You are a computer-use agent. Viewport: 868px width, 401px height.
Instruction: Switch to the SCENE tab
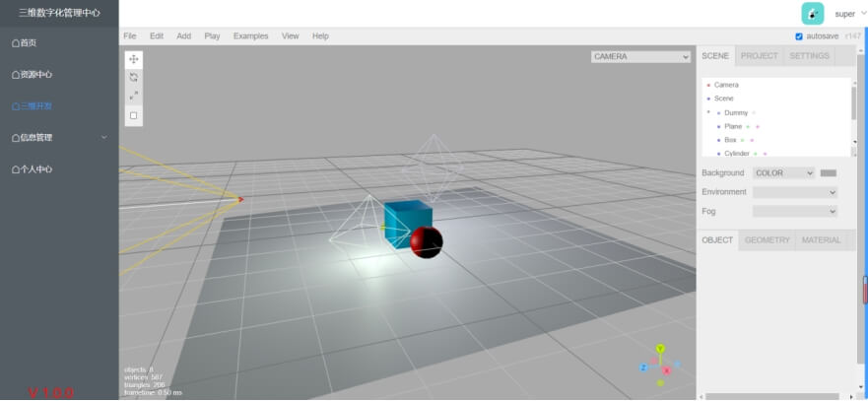(x=715, y=56)
